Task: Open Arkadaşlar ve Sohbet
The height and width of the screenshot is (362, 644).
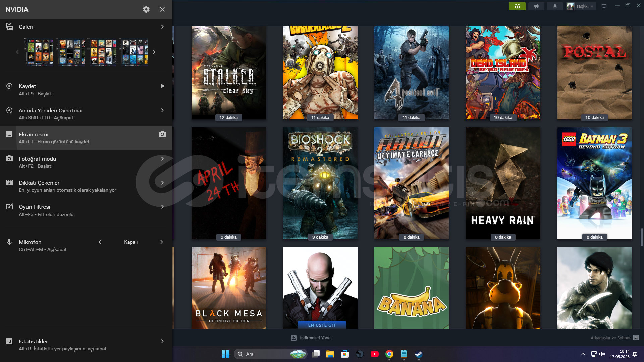Action: (614, 338)
